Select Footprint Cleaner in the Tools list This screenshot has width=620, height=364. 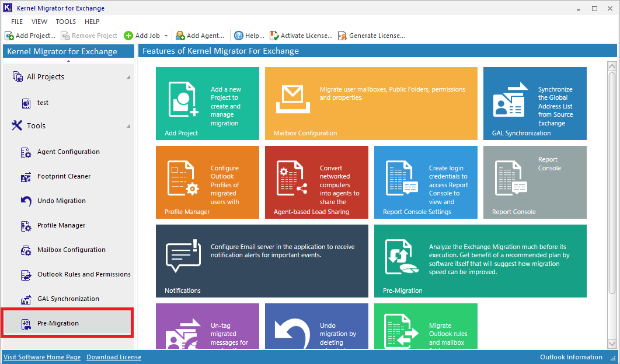(x=64, y=176)
